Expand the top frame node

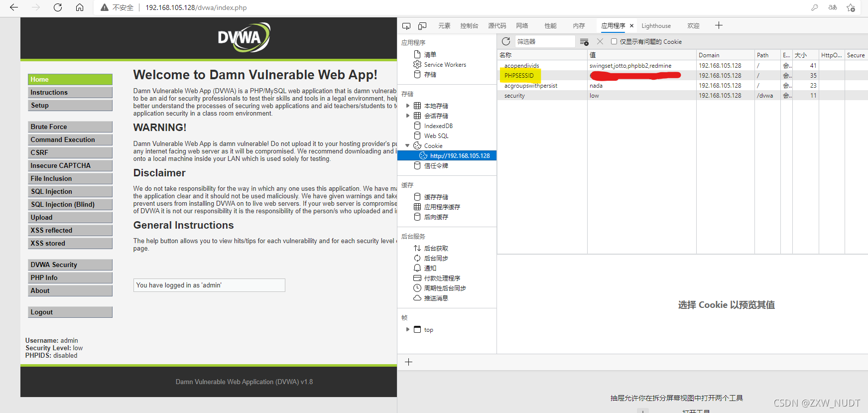coord(408,329)
